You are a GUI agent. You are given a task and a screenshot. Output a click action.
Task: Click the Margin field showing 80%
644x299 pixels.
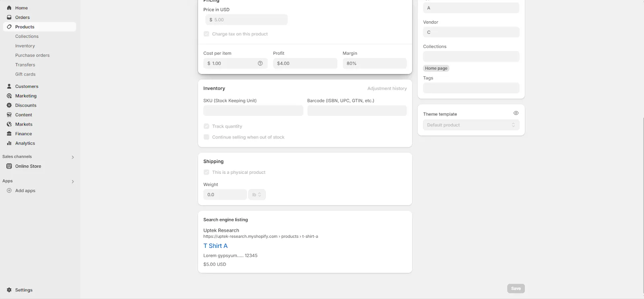pyautogui.click(x=375, y=63)
